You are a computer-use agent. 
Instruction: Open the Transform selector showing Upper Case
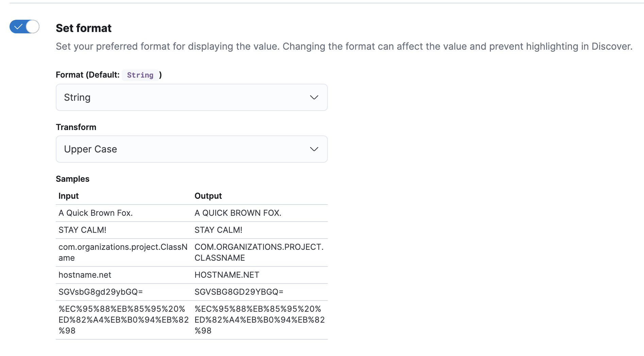pos(191,149)
